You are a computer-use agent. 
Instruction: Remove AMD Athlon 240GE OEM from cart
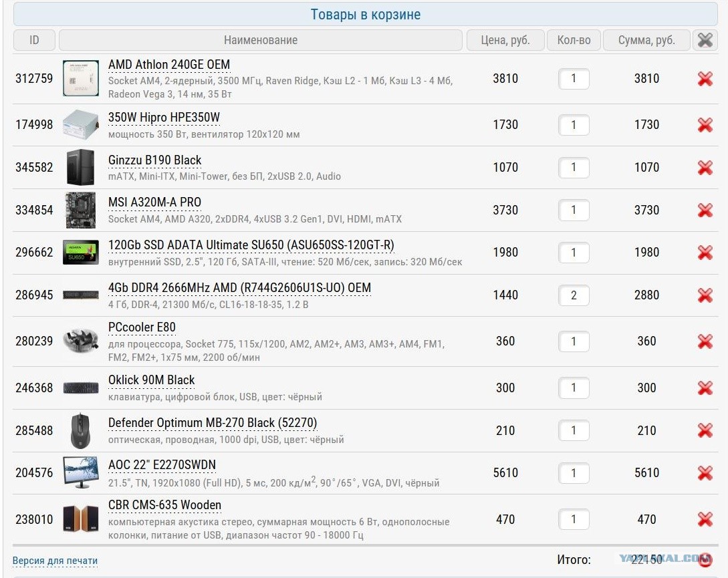pos(705,79)
